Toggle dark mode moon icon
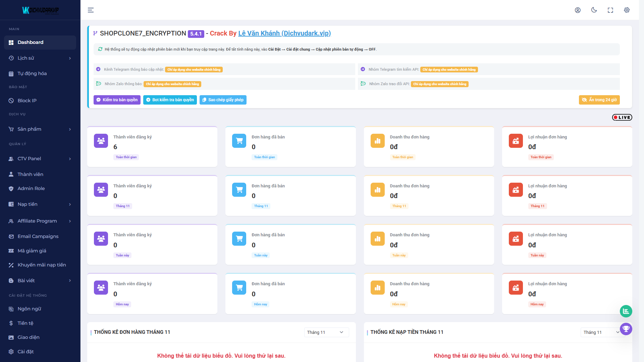The width and height of the screenshot is (644, 362). pyautogui.click(x=594, y=10)
